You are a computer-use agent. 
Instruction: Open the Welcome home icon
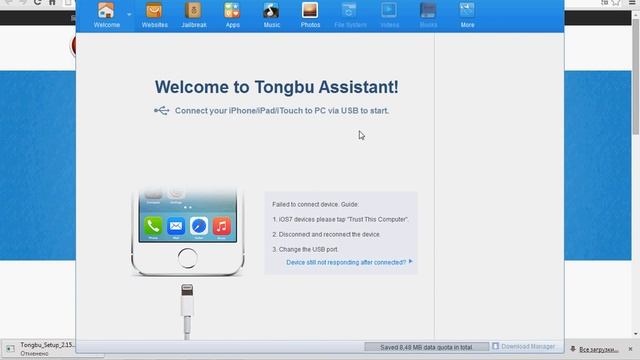pyautogui.click(x=106, y=15)
